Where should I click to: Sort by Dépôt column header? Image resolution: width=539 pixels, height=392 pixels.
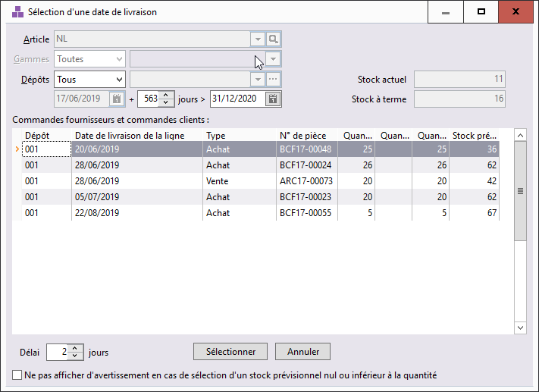click(46, 136)
